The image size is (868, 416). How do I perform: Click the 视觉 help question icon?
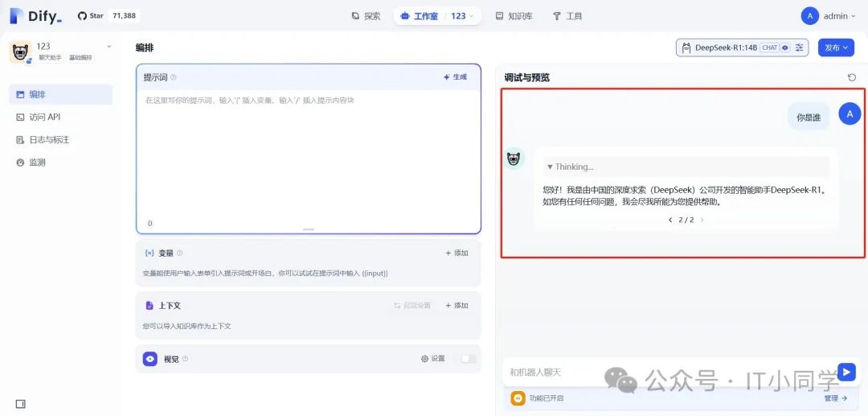(185, 359)
